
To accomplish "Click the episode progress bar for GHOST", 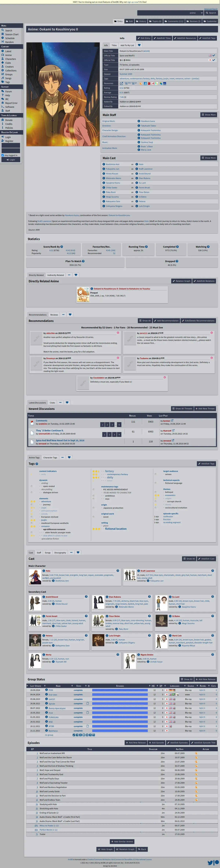I will point(120,699).
